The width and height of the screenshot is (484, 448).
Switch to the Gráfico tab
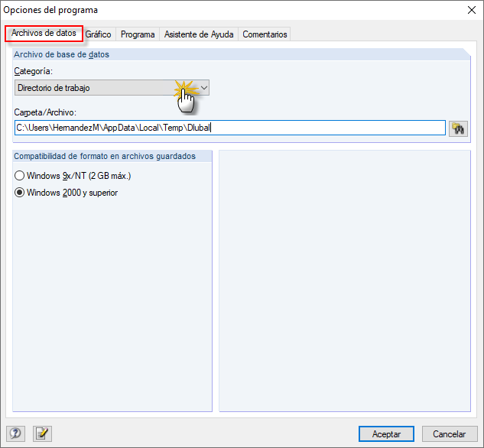pyautogui.click(x=98, y=34)
